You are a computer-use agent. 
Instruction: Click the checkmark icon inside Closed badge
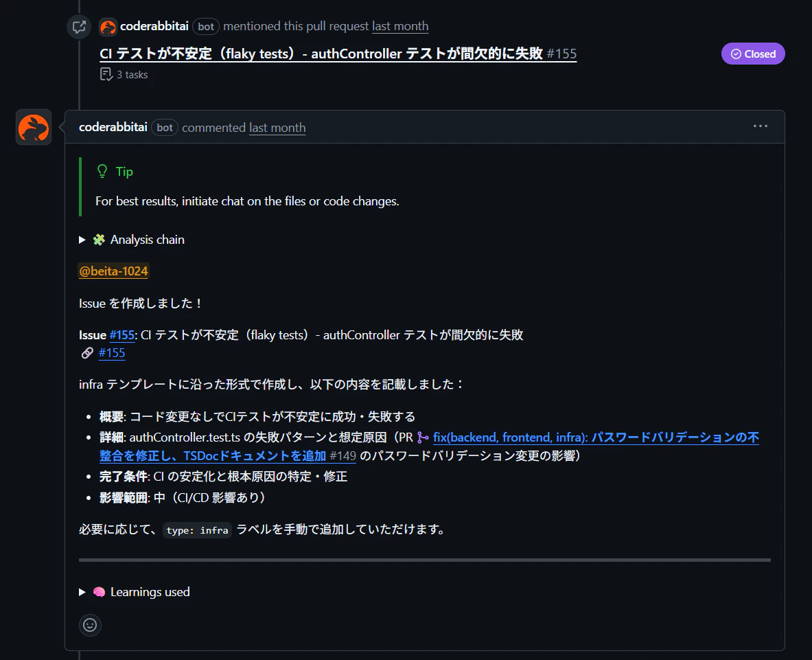coord(735,53)
